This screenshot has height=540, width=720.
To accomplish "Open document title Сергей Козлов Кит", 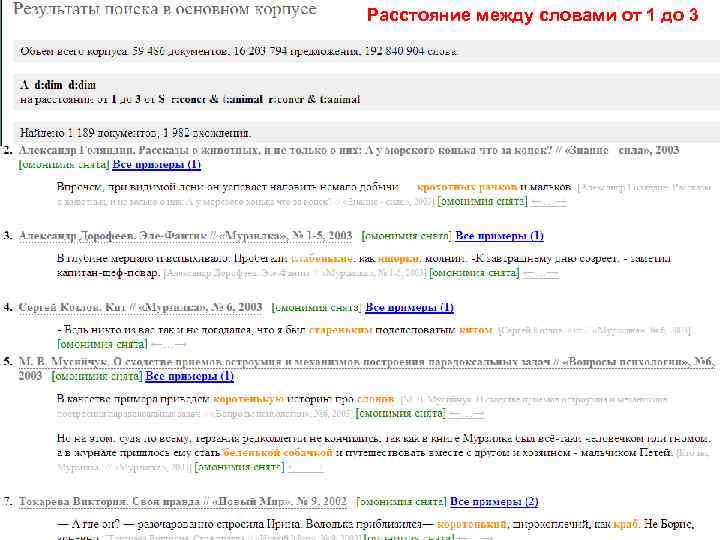I will point(140,307).
